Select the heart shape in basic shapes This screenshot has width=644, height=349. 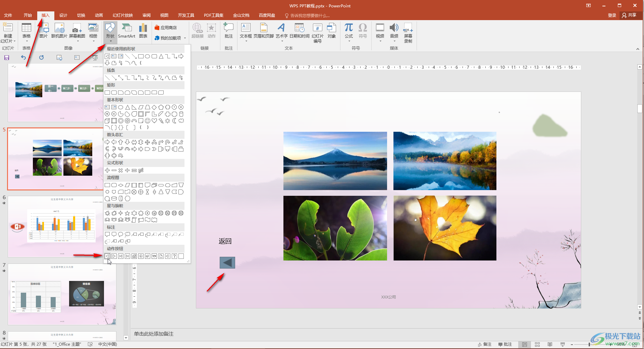click(x=154, y=121)
